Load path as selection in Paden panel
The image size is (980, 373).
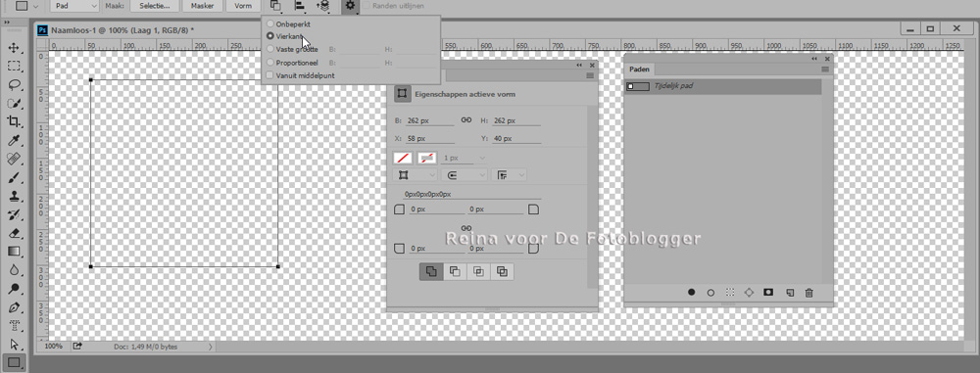(x=729, y=292)
